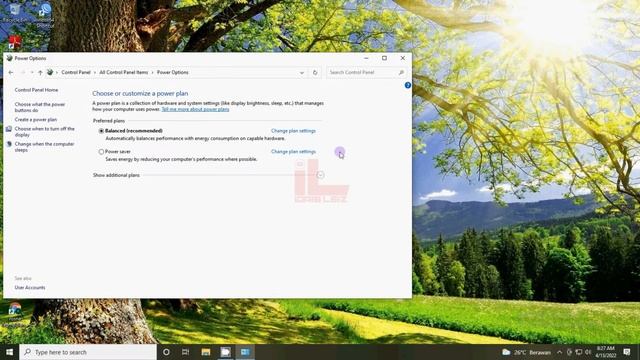Open 'Choose when to turn off the display'
640x360 pixels.
[44, 131]
